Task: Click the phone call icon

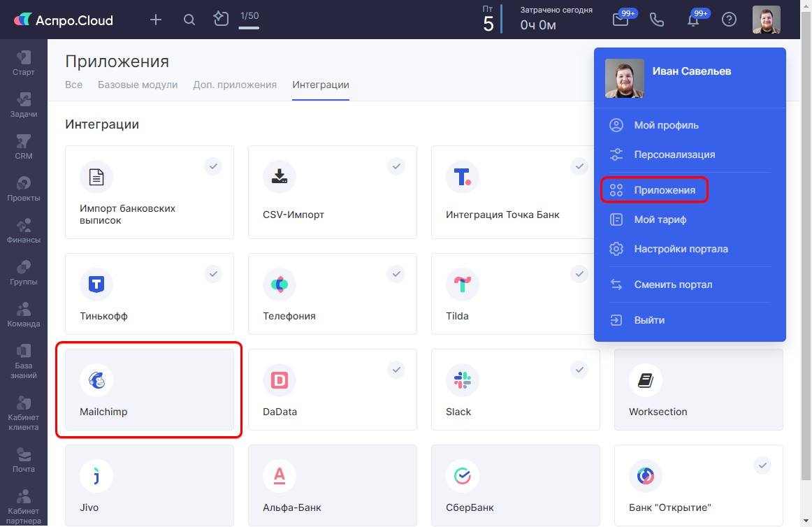Action: coord(657,20)
